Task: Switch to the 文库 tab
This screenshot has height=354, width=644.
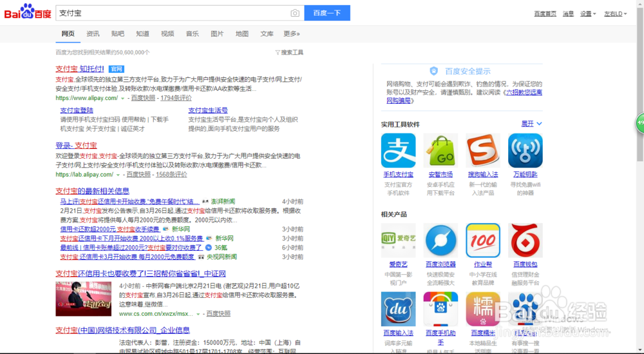Action: pyautogui.click(x=267, y=34)
